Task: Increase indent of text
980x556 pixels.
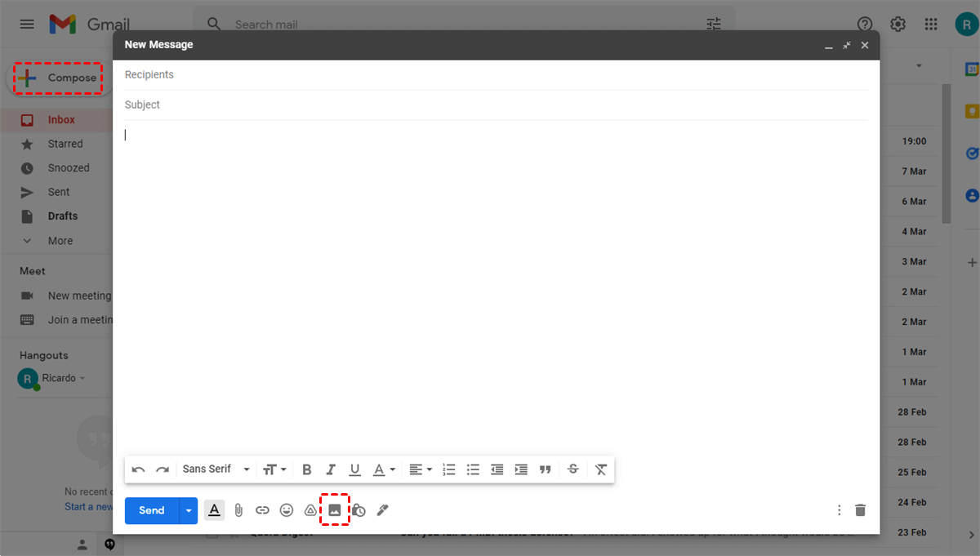Action: coord(521,469)
